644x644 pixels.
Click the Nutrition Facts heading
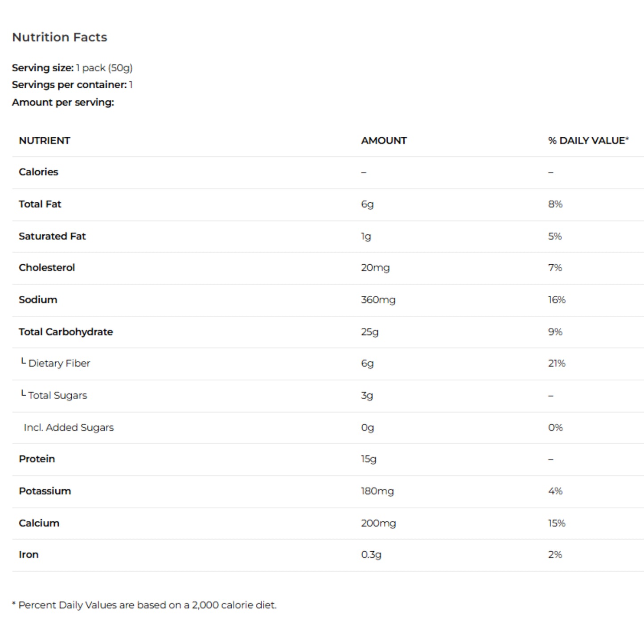(x=59, y=37)
